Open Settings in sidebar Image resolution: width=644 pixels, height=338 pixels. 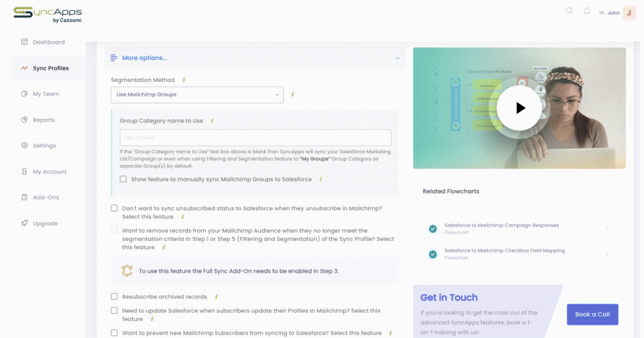pyautogui.click(x=44, y=146)
